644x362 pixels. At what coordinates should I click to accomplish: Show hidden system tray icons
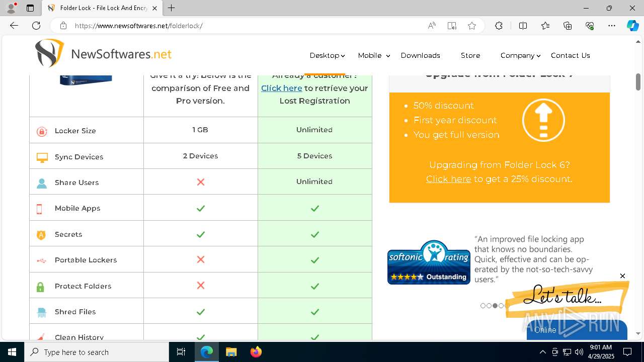click(542, 352)
